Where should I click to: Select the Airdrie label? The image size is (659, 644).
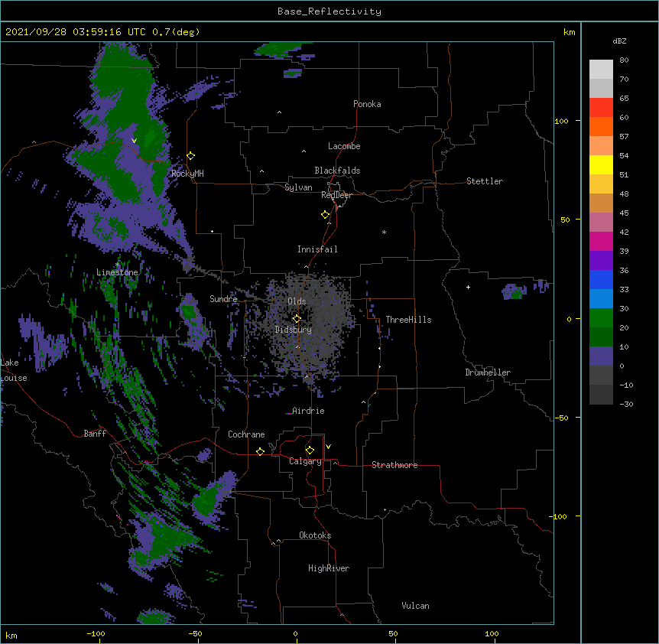308,411
